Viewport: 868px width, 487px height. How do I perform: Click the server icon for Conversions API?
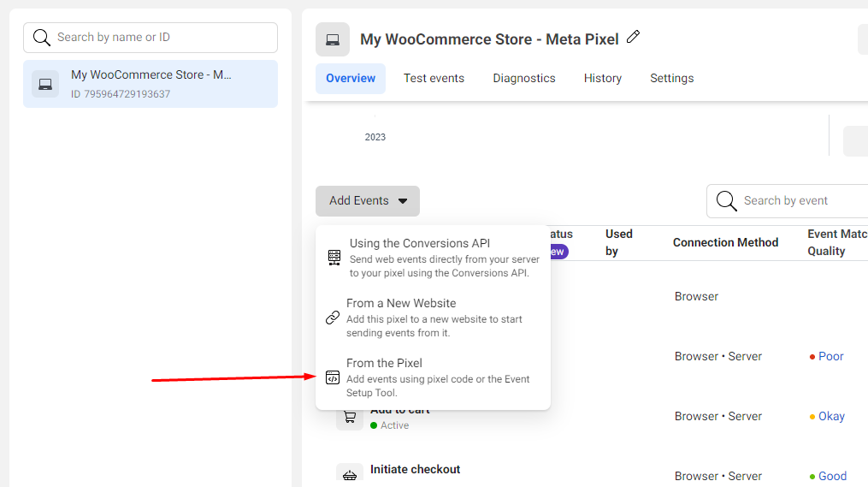(334, 258)
